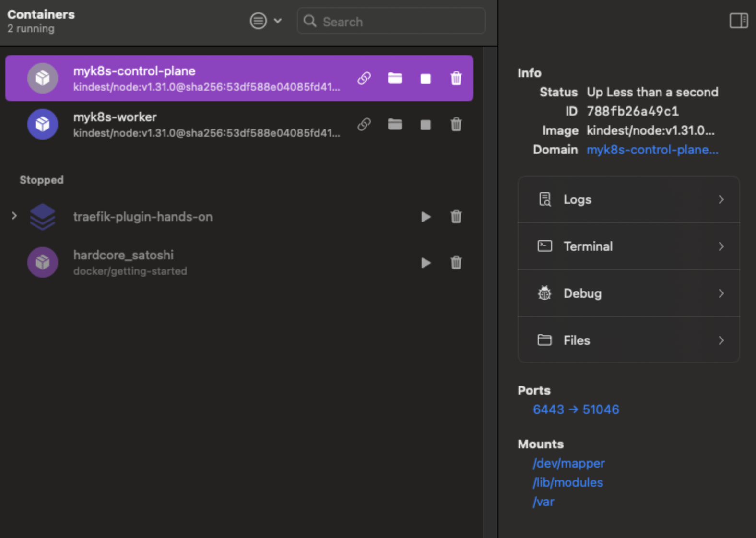756x538 pixels.
Task: Click the Debug bug icon
Action: (x=544, y=293)
